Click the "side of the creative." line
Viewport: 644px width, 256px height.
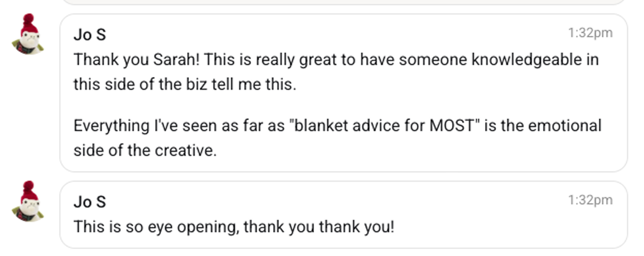[145, 150]
